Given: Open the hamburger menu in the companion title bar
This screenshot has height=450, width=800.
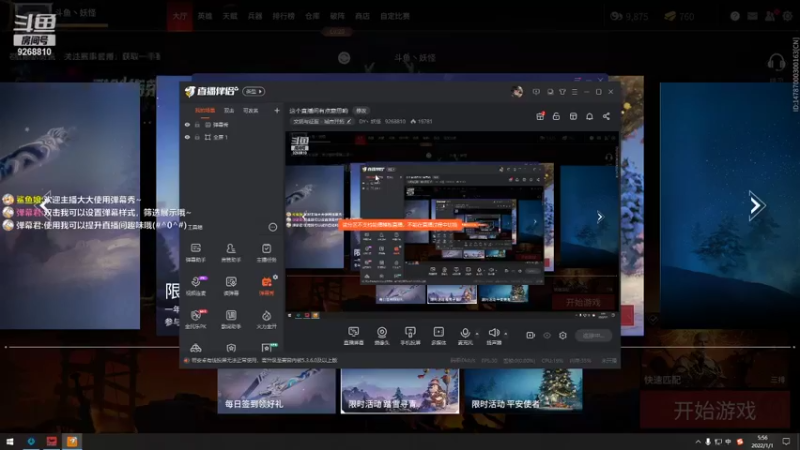Looking at the screenshot, I should [574, 92].
